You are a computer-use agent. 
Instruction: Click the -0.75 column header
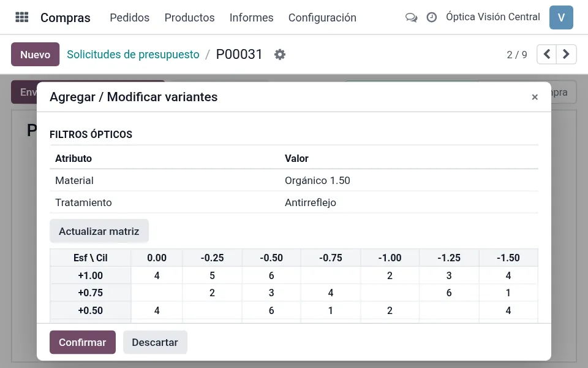pos(331,258)
